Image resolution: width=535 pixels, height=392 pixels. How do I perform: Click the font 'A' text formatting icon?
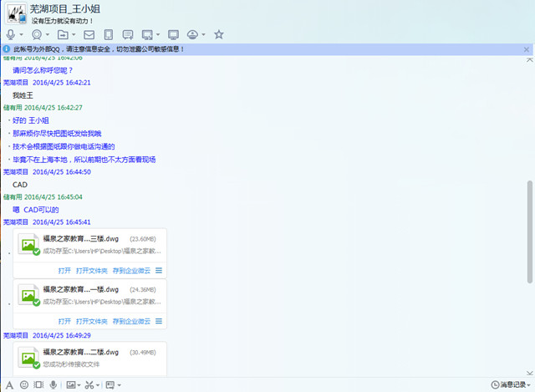coord(9,385)
